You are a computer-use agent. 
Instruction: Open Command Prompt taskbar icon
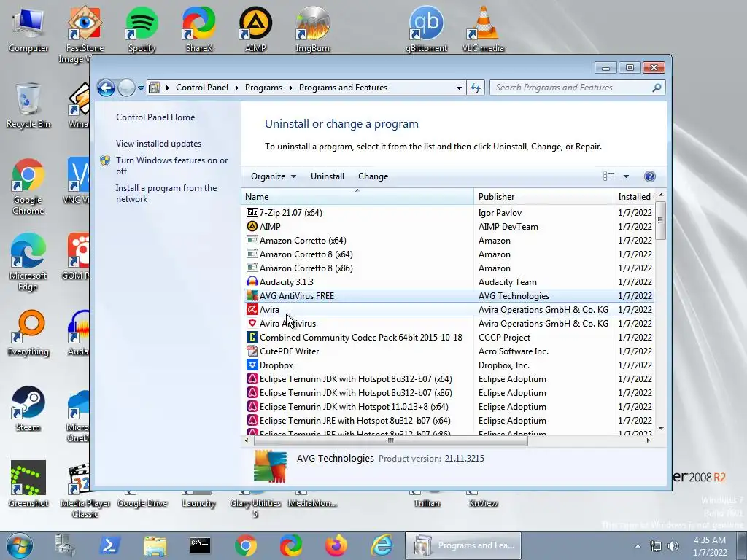tap(200, 545)
